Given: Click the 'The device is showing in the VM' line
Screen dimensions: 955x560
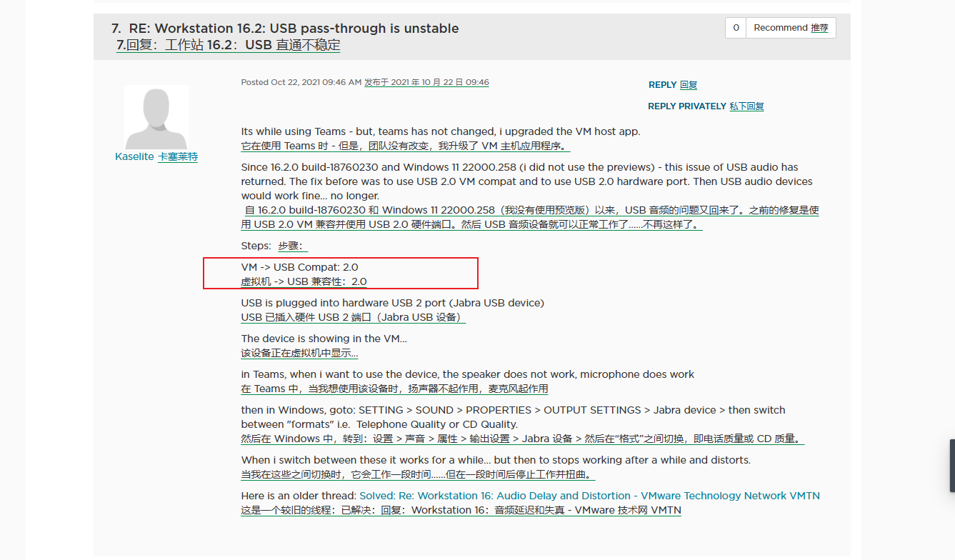Looking at the screenshot, I should 324,339.
